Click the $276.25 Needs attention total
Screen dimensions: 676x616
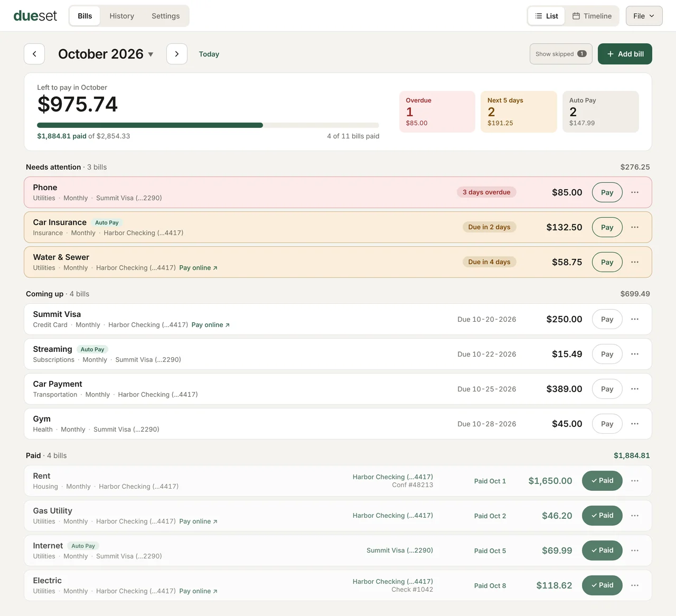[x=635, y=167]
